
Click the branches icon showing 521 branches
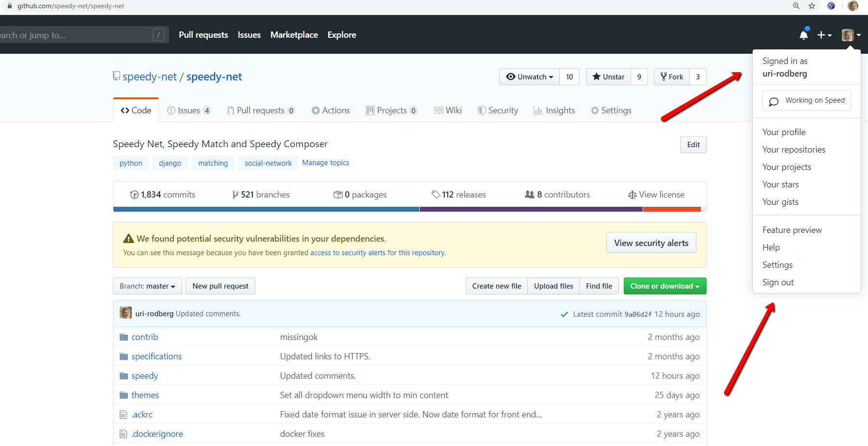pos(236,194)
